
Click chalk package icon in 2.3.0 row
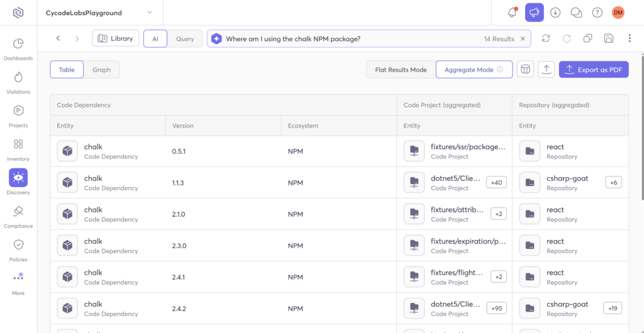pos(67,246)
